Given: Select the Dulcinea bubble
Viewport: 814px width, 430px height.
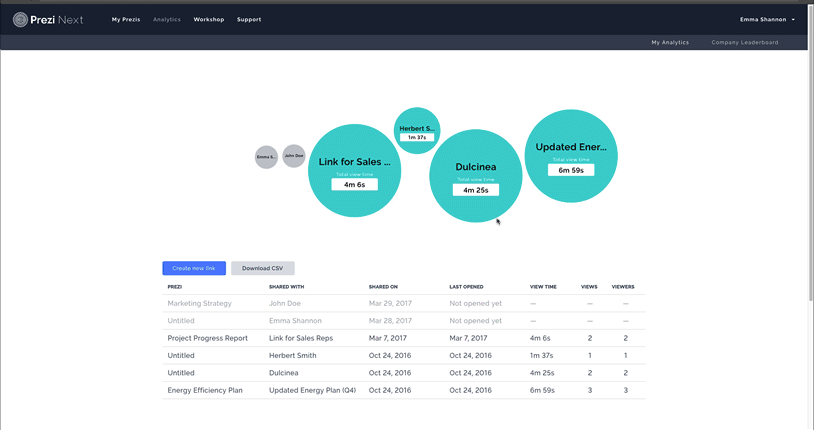Looking at the screenshot, I should 475,175.
